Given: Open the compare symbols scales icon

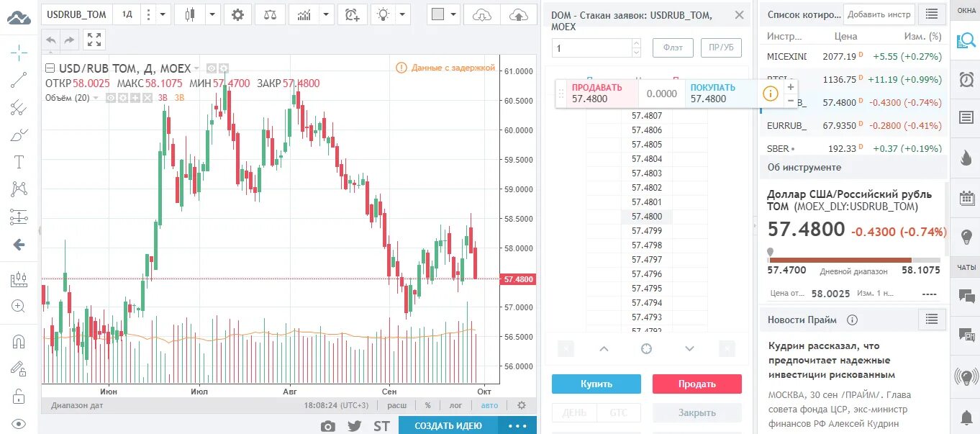Looking at the screenshot, I should 270,14.
